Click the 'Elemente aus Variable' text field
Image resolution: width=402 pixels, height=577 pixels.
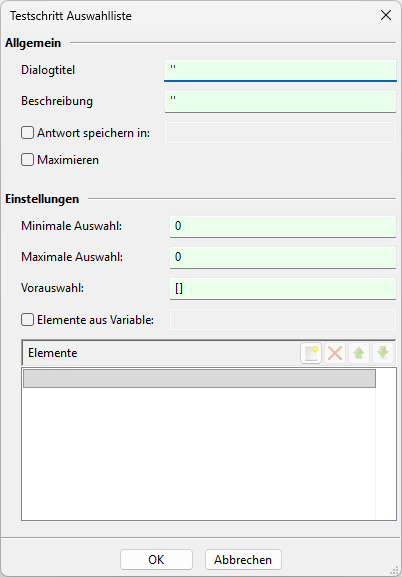coord(283,319)
